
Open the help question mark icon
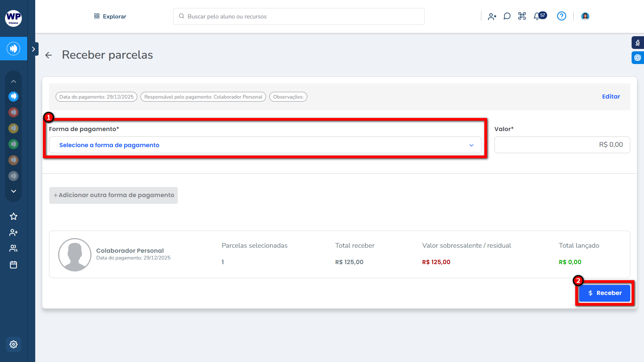click(x=561, y=16)
